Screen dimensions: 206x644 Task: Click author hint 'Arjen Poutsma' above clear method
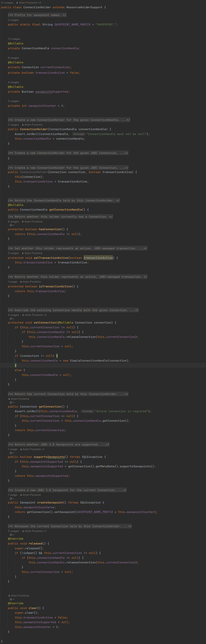[x=18, y=595]
